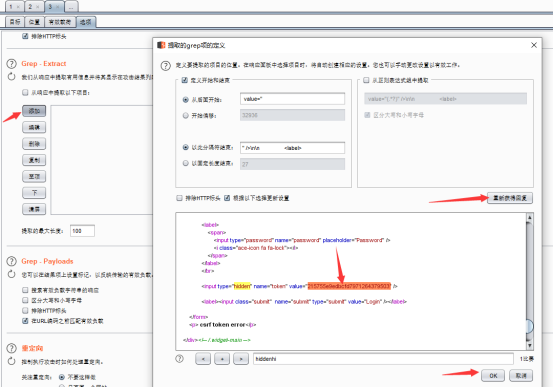Viewport: 553px width, 388px height.
Task: Toggle 区分大小写 checkbox under regex field
Action: pyautogui.click(x=367, y=115)
